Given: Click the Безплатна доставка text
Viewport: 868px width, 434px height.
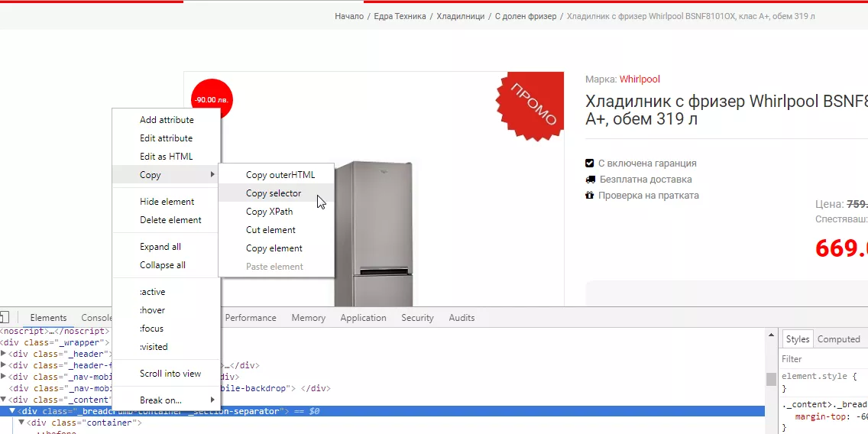Looking at the screenshot, I should pos(646,180).
